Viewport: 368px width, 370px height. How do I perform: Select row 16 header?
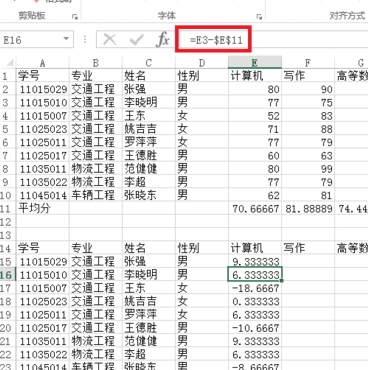(6, 275)
